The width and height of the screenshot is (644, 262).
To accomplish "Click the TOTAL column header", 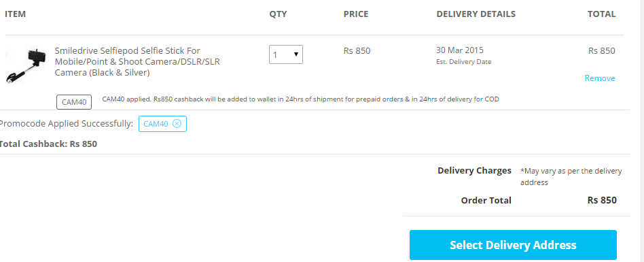I will [x=602, y=14].
